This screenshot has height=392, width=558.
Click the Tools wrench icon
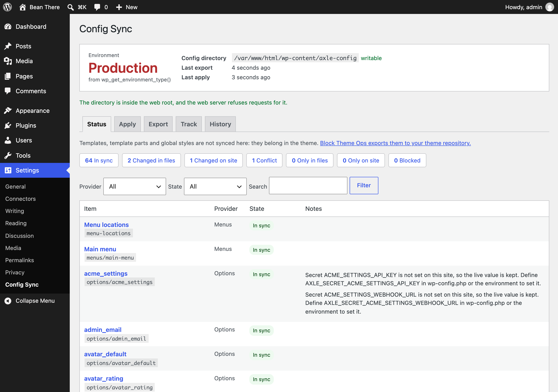click(x=8, y=155)
